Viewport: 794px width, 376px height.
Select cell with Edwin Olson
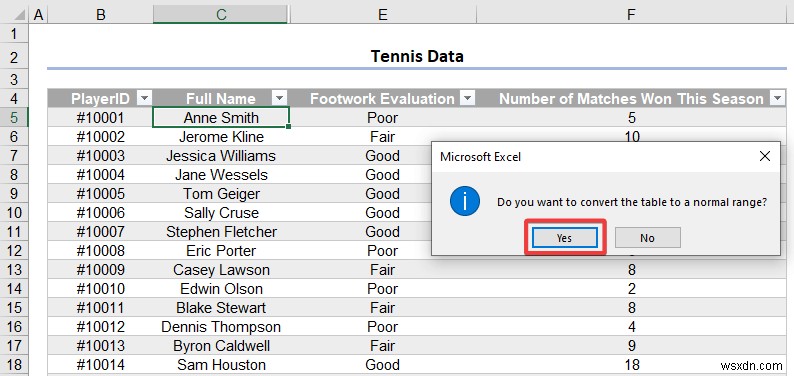click(x=221, y=289)
